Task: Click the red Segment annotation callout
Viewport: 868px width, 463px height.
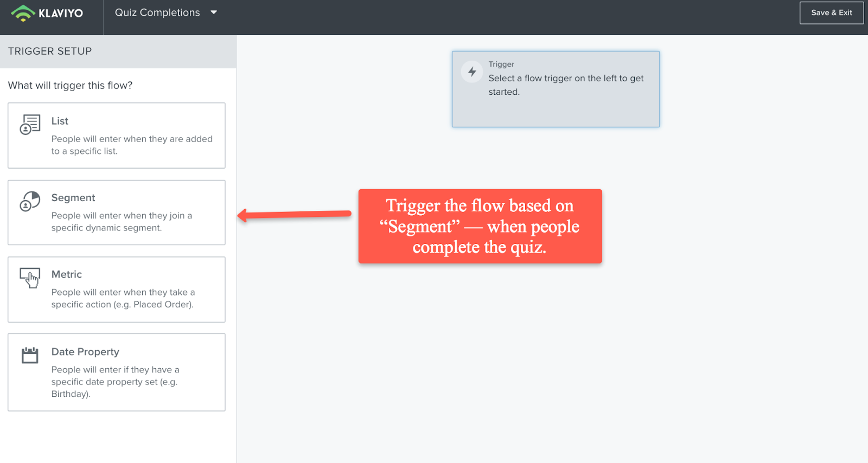Action: [x=480, y=226]
